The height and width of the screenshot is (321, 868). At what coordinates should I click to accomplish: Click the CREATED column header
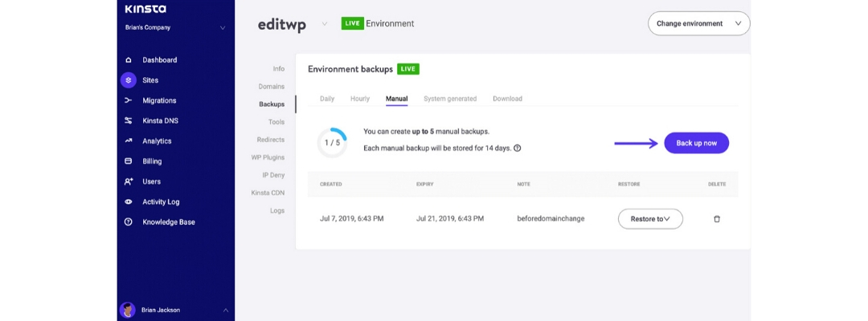(x=331, y=184)
